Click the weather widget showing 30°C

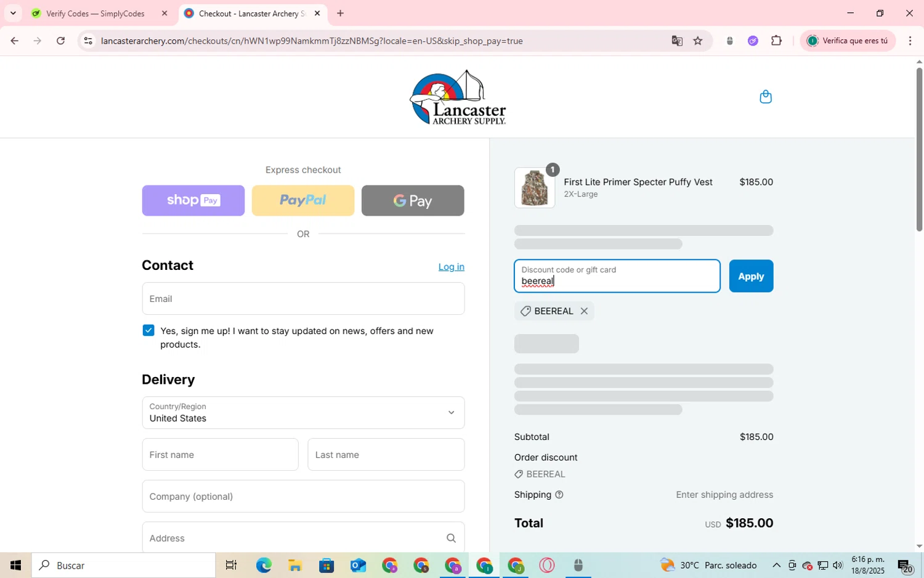click(x=708, y=565)
